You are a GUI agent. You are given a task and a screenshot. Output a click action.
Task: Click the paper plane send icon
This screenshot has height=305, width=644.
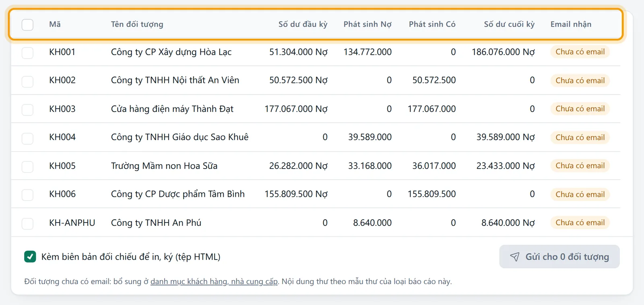514,257
